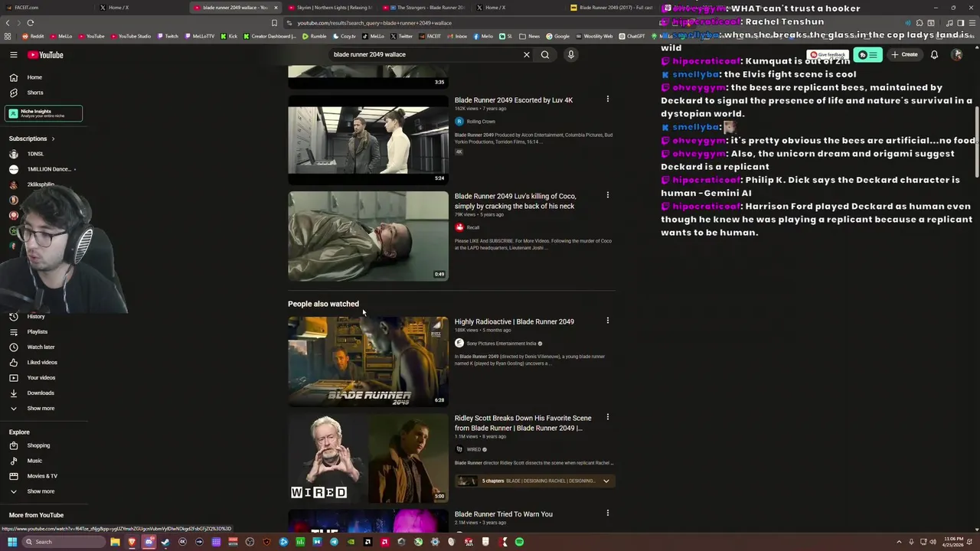
Task: Click the taskbar Search box
Action: pos(63,542)
